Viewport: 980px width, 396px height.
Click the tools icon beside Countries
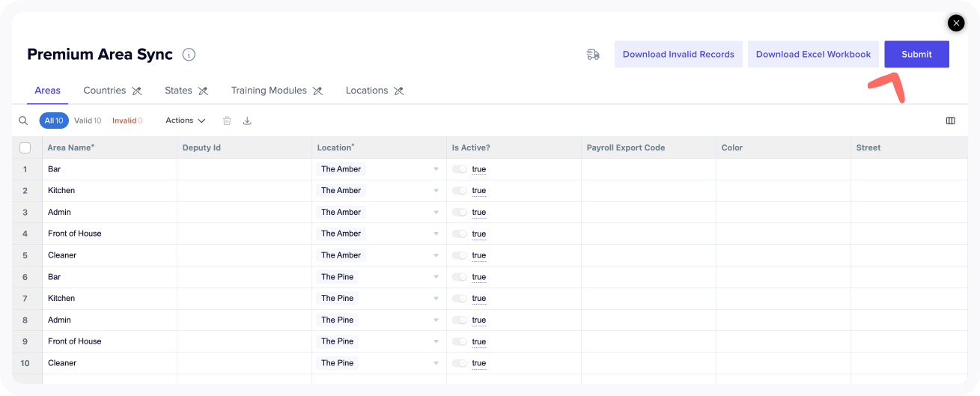[136, 91]
